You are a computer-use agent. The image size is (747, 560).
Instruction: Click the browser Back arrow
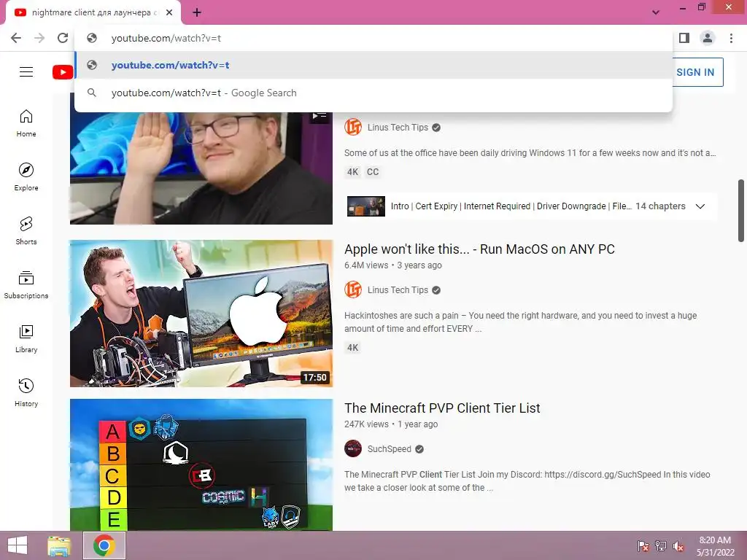16,38
